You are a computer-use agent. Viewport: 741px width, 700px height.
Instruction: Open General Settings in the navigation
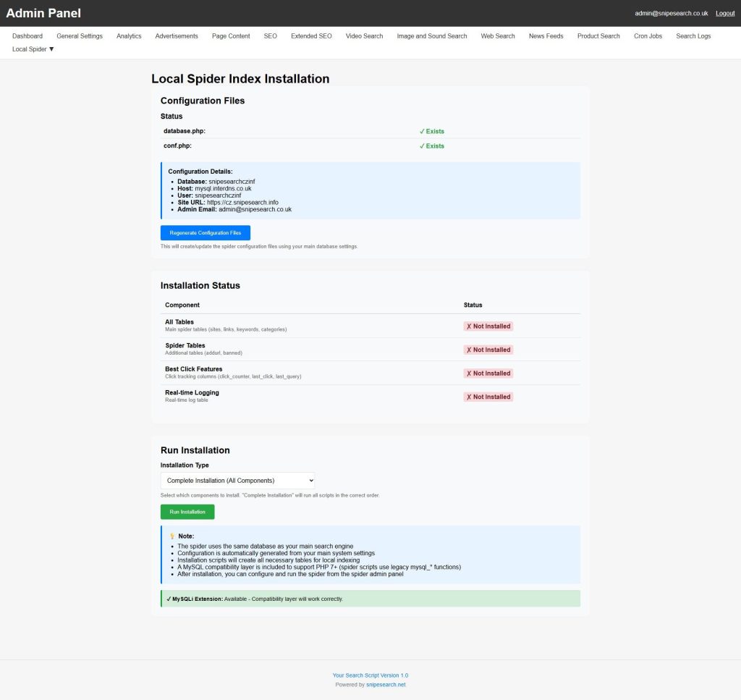click(x=80, y=36)
